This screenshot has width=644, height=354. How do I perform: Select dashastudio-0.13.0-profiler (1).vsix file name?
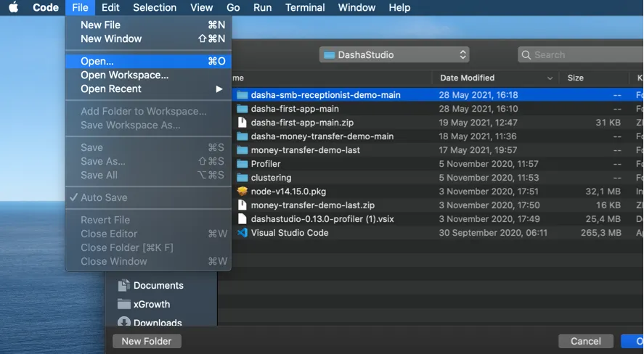point(322,219)
